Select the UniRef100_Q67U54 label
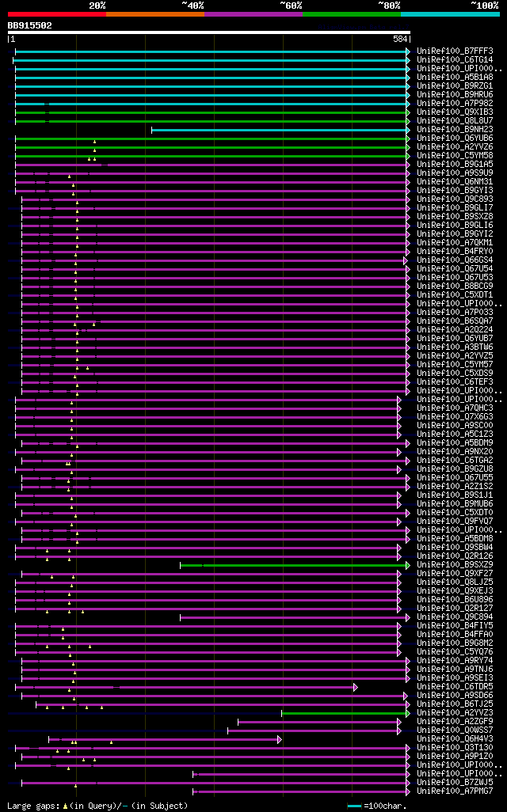 (x=455, y=269)
